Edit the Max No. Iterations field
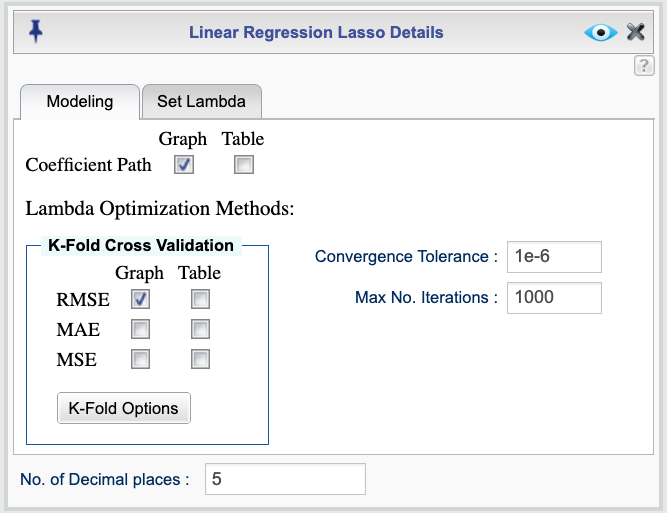Screen dimensions: 667x513 click(554, 298)
